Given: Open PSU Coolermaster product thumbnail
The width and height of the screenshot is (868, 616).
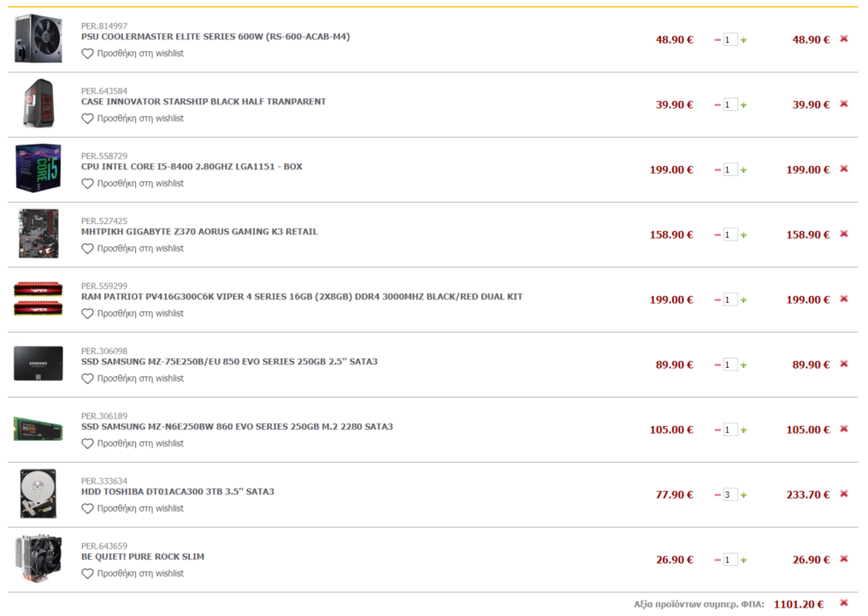Looking at the screenshot, I should coord(38,38).
